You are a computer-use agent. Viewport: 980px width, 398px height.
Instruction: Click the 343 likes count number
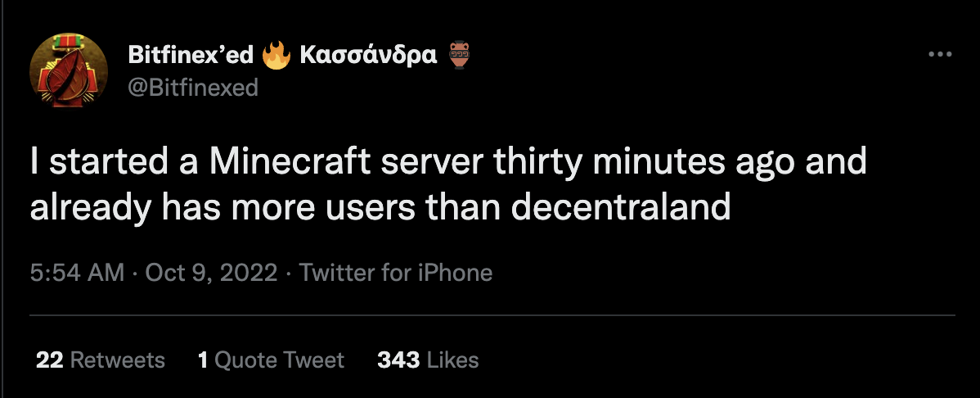coord(398,360)
